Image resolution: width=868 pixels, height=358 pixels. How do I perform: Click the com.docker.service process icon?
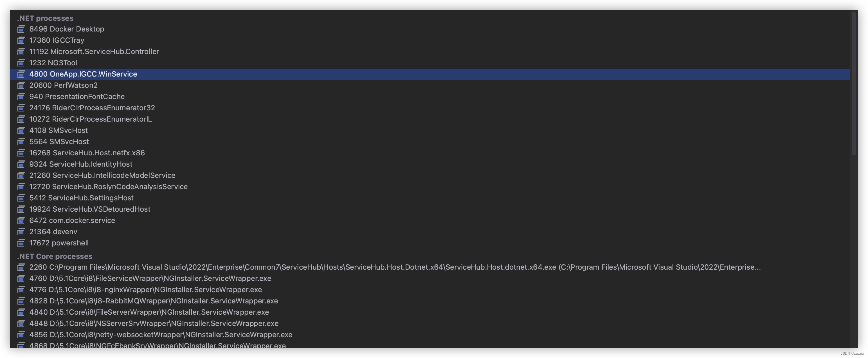21,220
